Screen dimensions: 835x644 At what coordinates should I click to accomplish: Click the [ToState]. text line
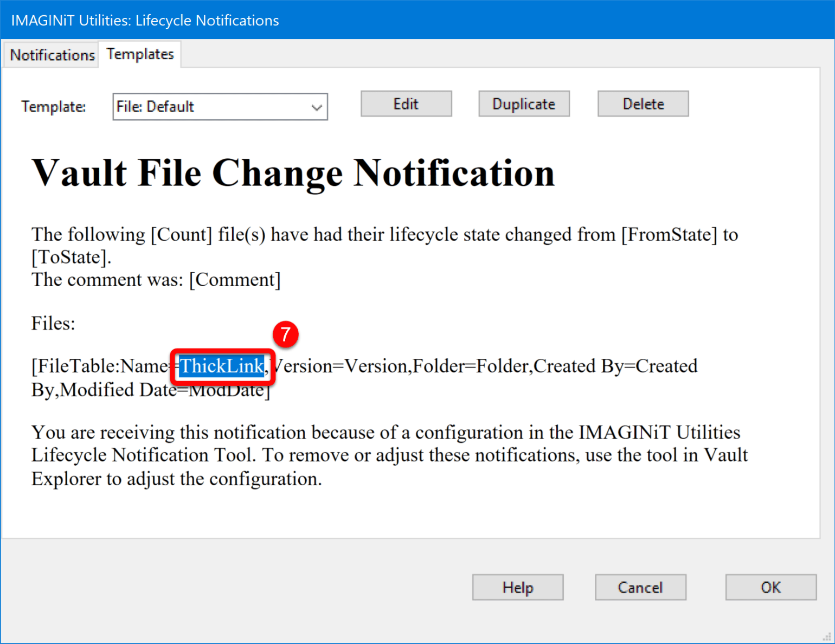point(72,257)
